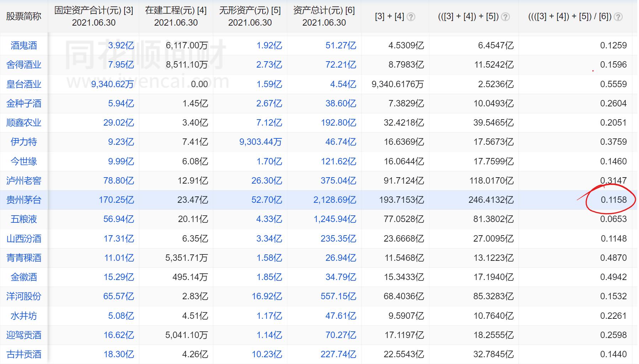The height and width of the screenshot is (364, 639).
Task: Click help icon beside the /[6] ratio header
Action: tap(618, 17)
